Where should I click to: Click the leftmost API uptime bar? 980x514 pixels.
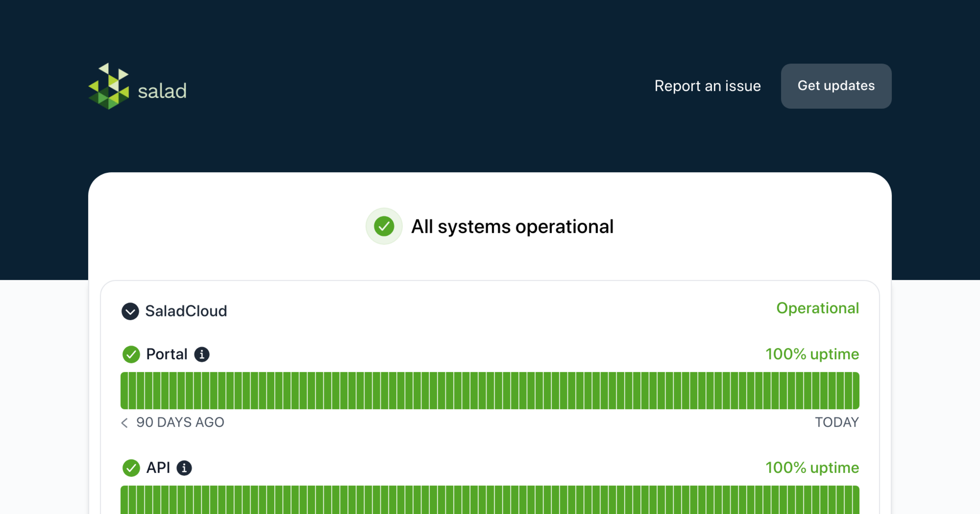click(x=125, y=500)
